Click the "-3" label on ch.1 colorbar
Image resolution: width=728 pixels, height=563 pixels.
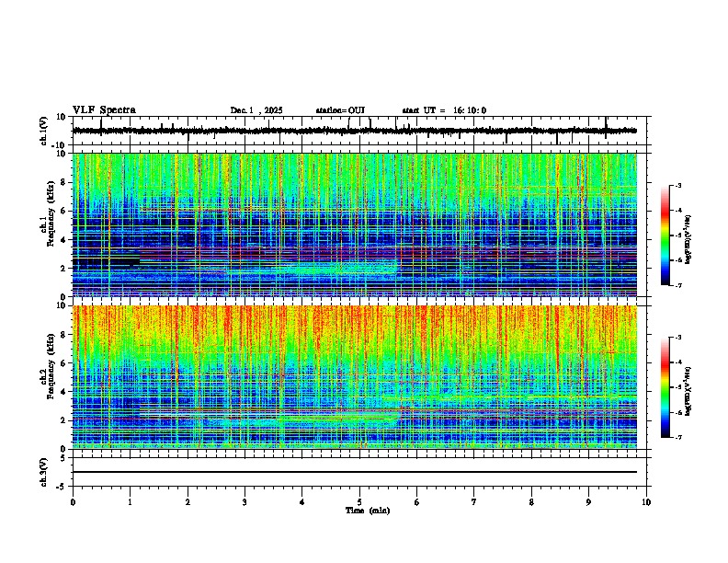pos(678,185)
